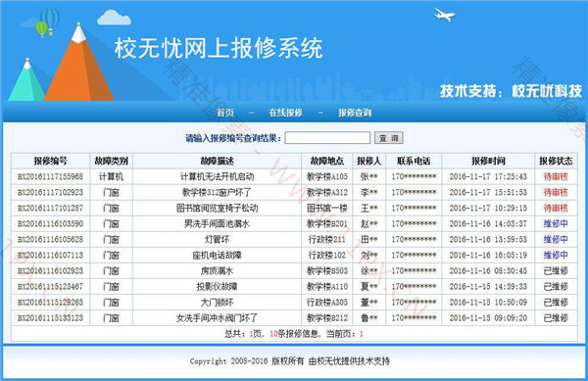Select repair number BX20161115129263
The width and height of the screenshot is (588, 381).
50,303
